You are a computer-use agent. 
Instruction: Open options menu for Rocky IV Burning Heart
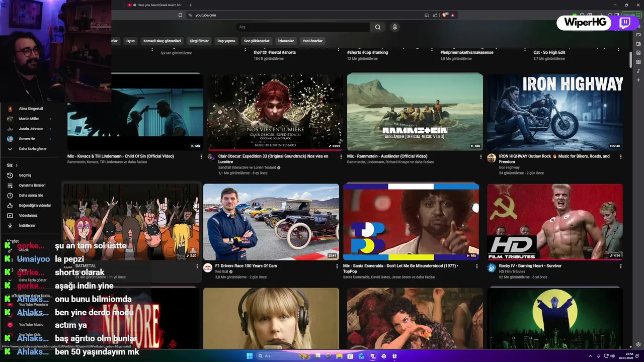pyautogui.click(x=620, y=266)
